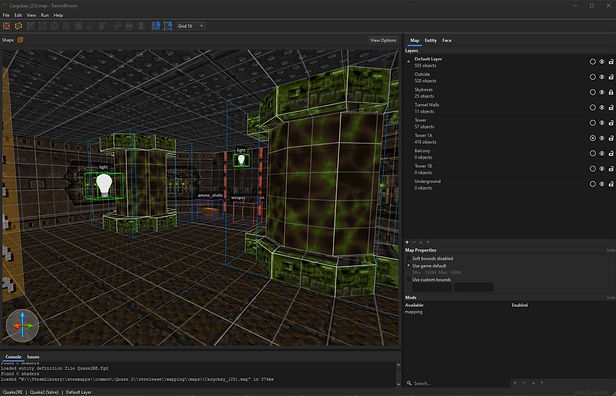Lock the Tower layer padlock
The image size is (616, 396).
click(611, 123)
